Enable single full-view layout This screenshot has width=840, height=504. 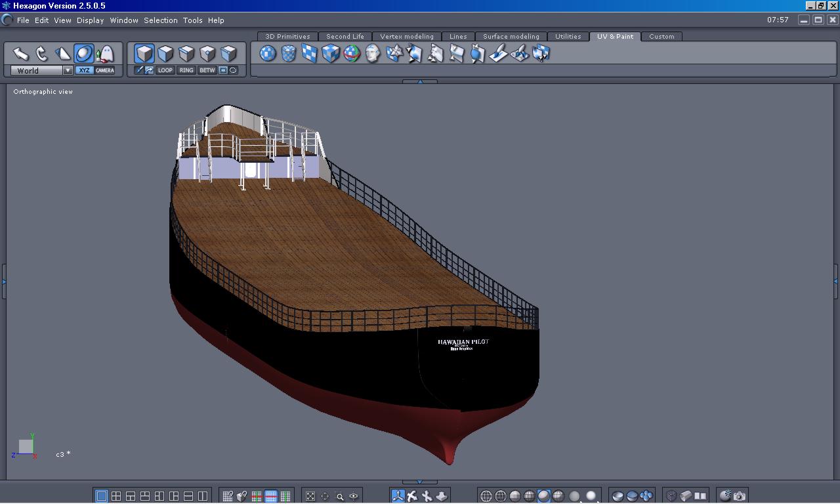tap(102, 496)
